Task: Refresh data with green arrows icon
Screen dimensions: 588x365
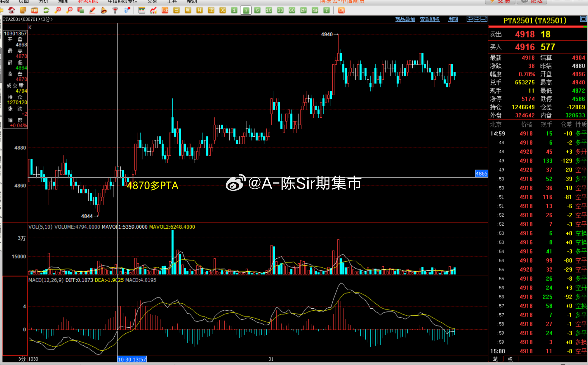Action: coord(46,10)
